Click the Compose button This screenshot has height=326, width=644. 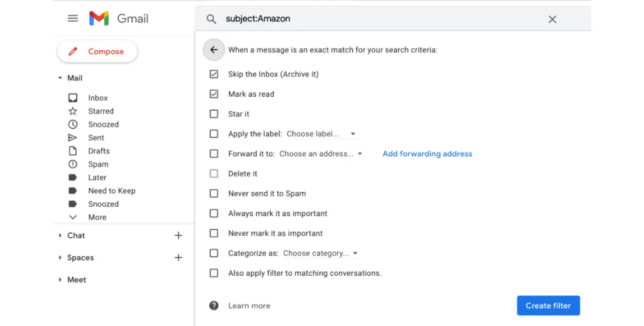point(97,52)
